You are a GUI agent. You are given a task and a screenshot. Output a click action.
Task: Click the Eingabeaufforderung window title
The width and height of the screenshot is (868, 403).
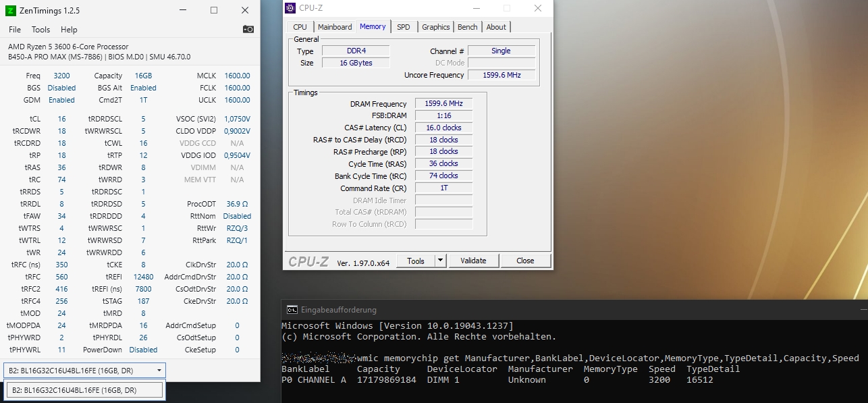click(339, 310)
